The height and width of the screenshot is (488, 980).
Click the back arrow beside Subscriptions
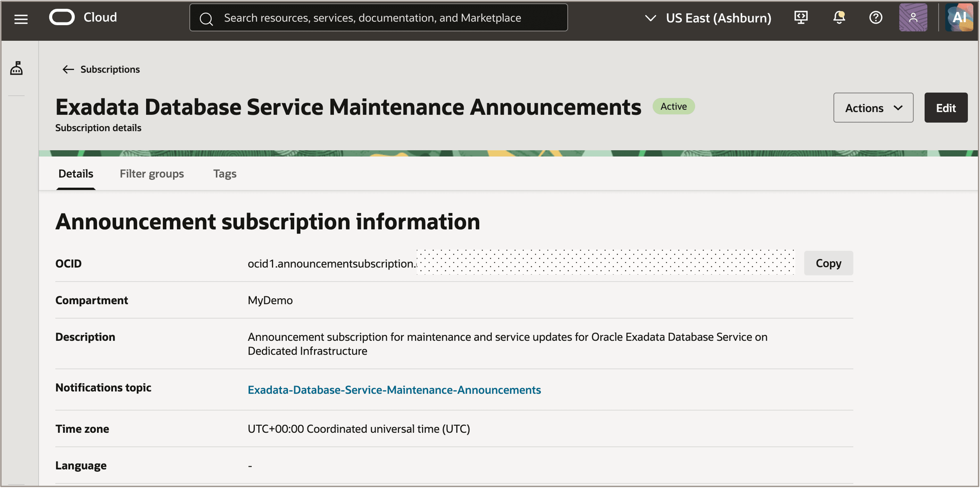[68, 69]
